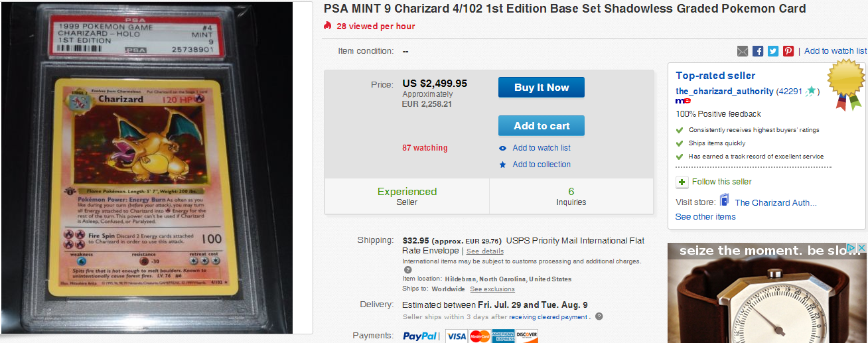This screenshot has height=343, width=868.
Task: Click the store door icon beside Visit store
Action: pyautogui.click(x=724, y=201)
